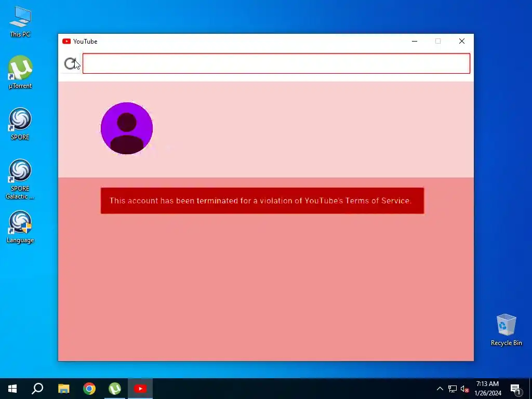
Task: Select the Recycle Bin desktop icon
Action: coord(506,330)
